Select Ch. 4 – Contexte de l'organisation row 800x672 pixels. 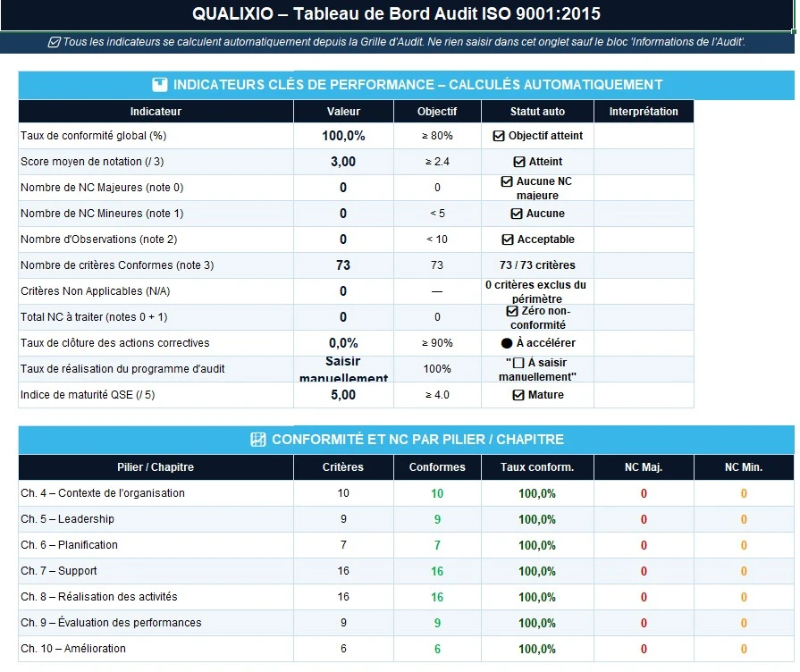coord(406,493)
